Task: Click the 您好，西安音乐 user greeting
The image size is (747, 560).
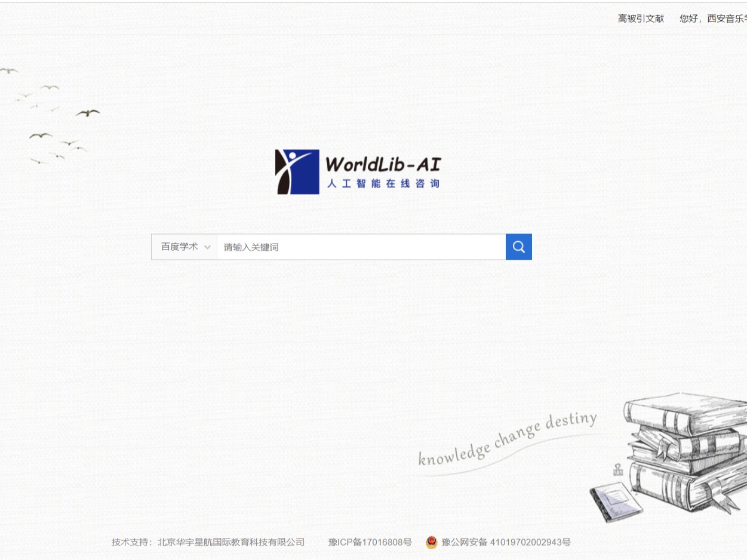Action: (x=713, y=19)
